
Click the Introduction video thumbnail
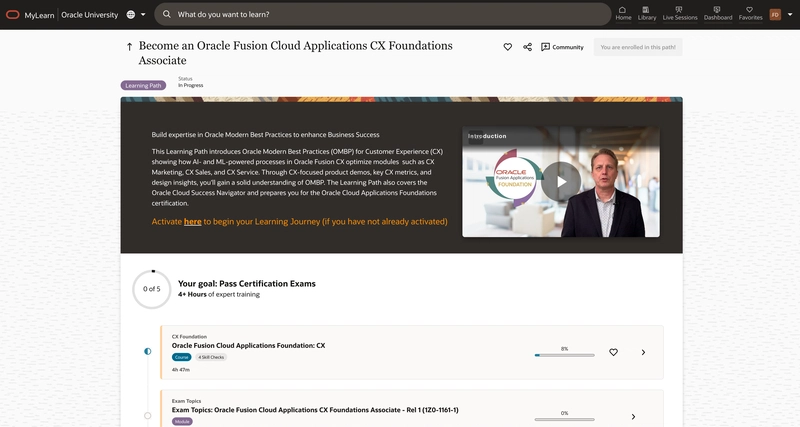point(561,182)
